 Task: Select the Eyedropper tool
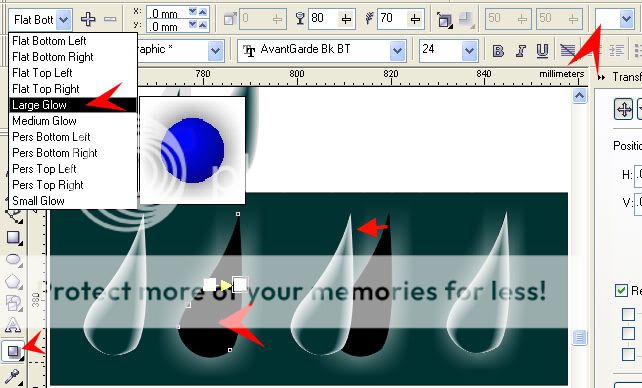click(x=12, y=376)
